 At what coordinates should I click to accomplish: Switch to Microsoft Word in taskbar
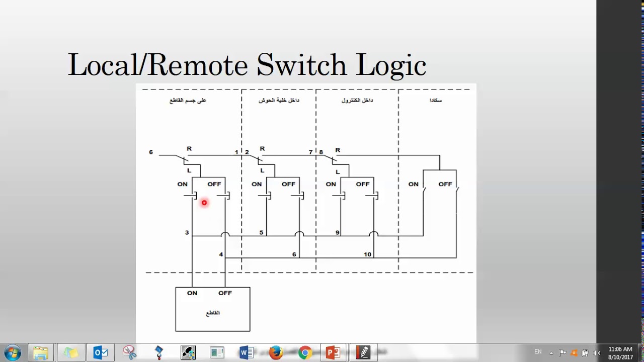(247, 352)
